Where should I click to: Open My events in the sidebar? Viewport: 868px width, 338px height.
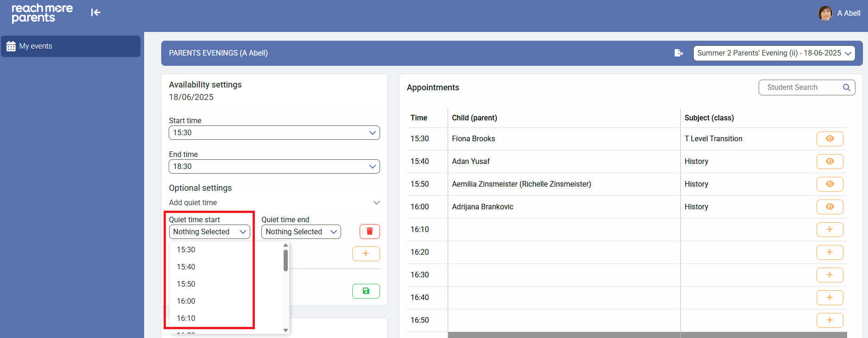[70, 46]
